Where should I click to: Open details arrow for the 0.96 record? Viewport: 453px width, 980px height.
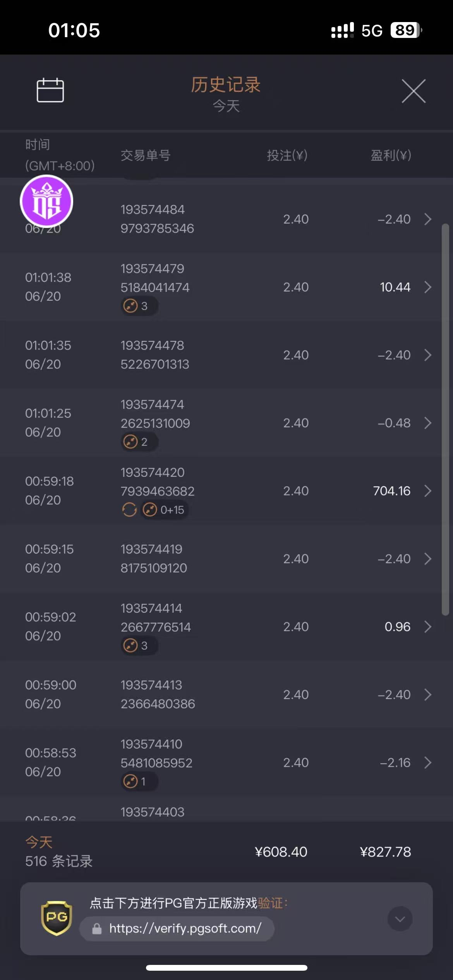click(x=427, y=627)
